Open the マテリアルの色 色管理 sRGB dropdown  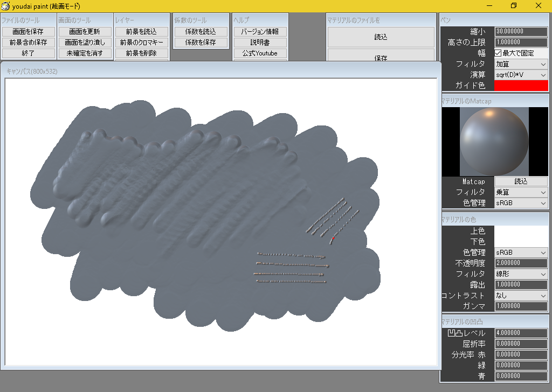[x=521, y=252]
